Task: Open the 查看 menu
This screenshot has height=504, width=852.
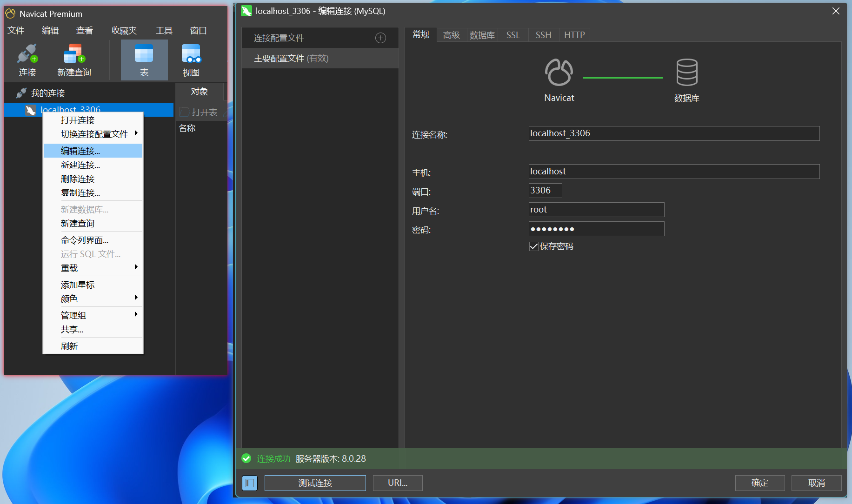Action: (85, 31)
